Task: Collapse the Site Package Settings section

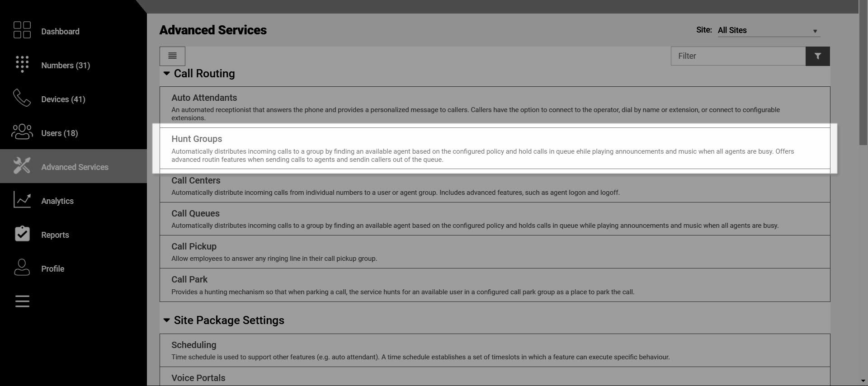Action: click(x=166, y=320)
